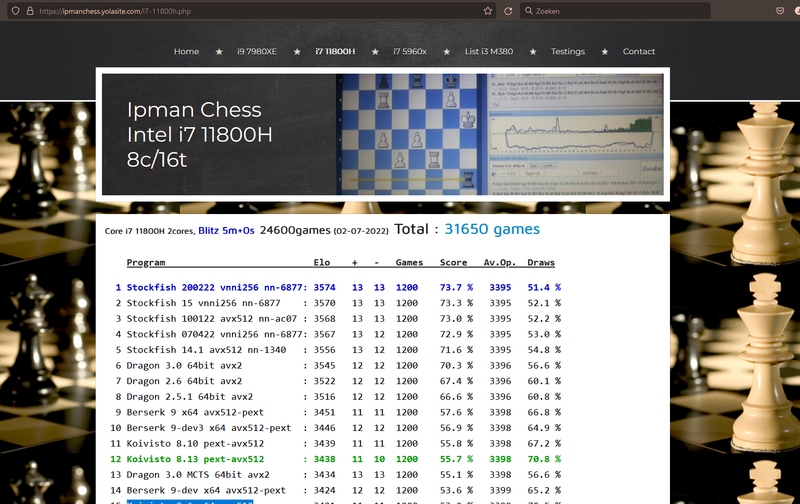The image size is (800, 504).
Task: Click Stockfish 14.1 avx512 nn-1340 entry
Action: [x=206, y=350]
